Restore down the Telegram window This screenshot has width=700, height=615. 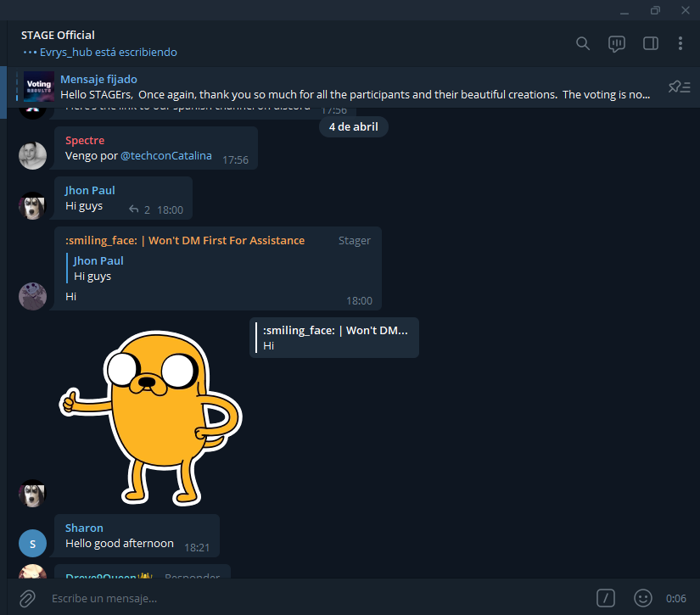pyautogui.click(x=655, y=10)
